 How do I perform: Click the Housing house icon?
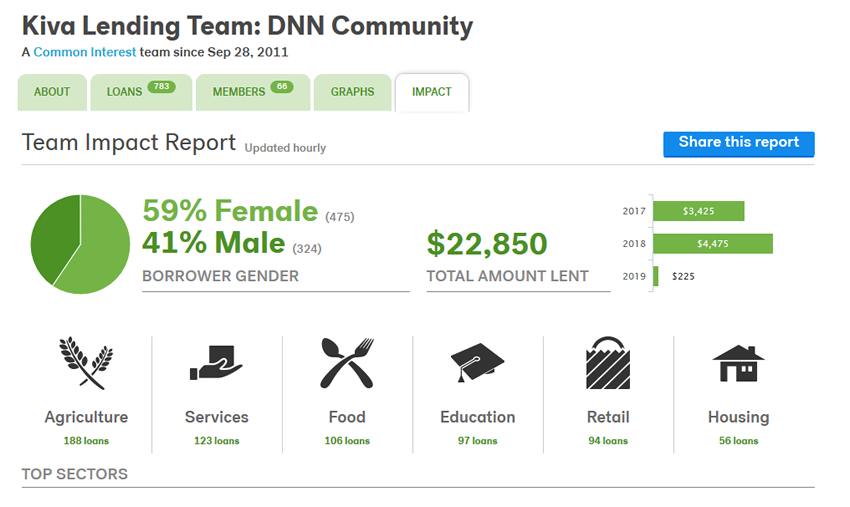(x=738, y=362)
